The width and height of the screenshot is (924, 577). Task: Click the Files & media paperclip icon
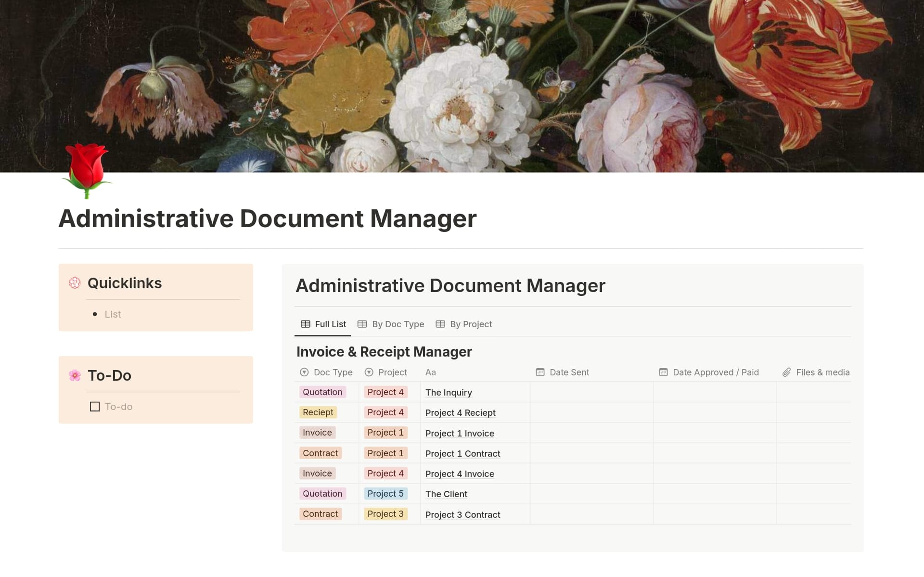pos(787,372)
